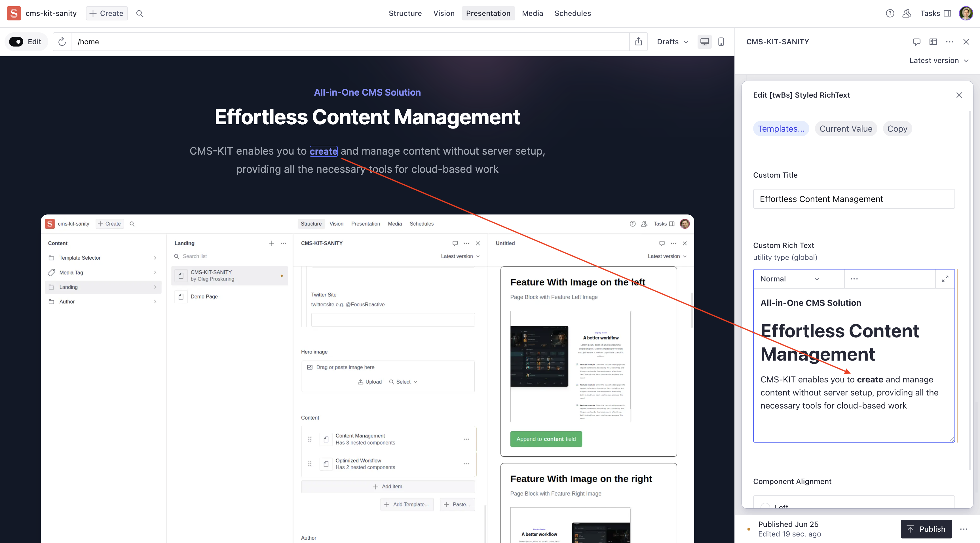Open Latest version dropdown in Untitled pane

click(x=667, y=256)
